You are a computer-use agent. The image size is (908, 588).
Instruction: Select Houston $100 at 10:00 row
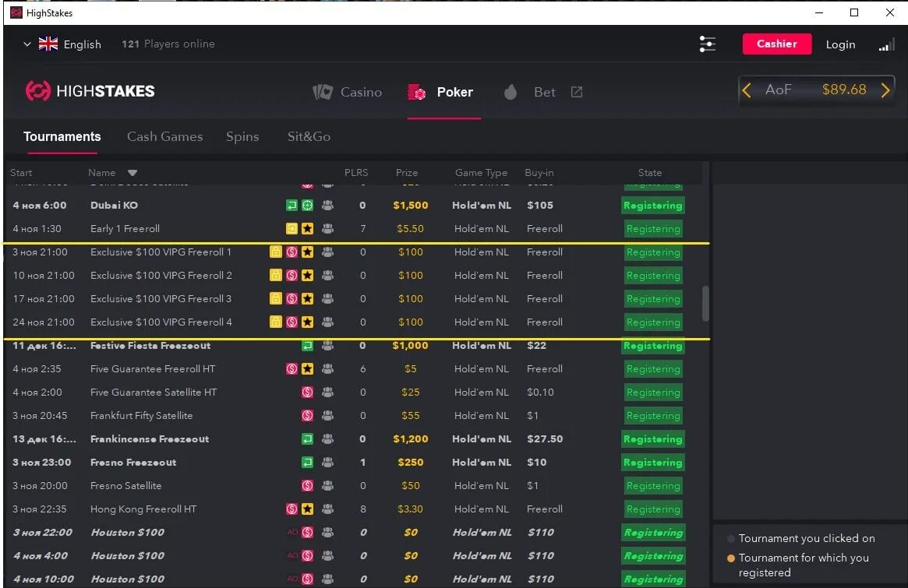click(x=352, y=579)
